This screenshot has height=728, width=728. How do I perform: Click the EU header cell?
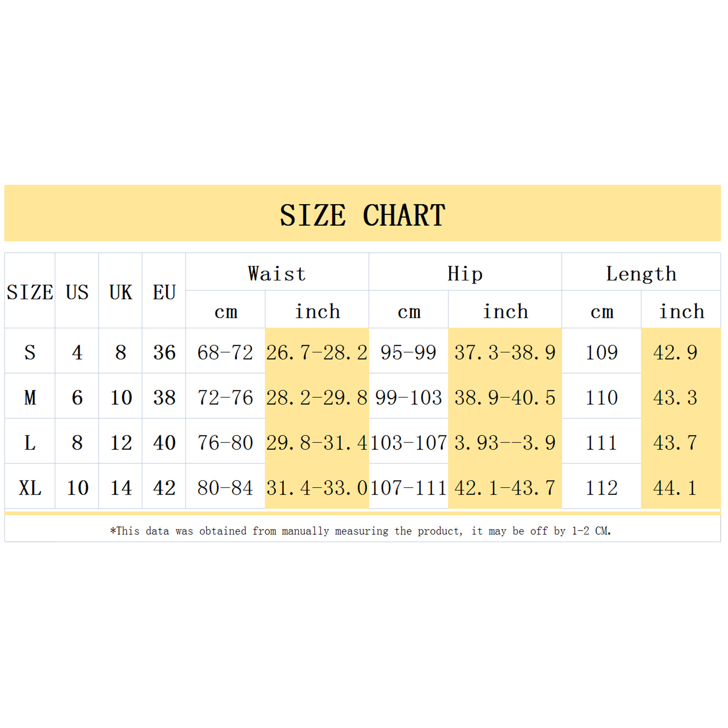(x=164, y=292)
